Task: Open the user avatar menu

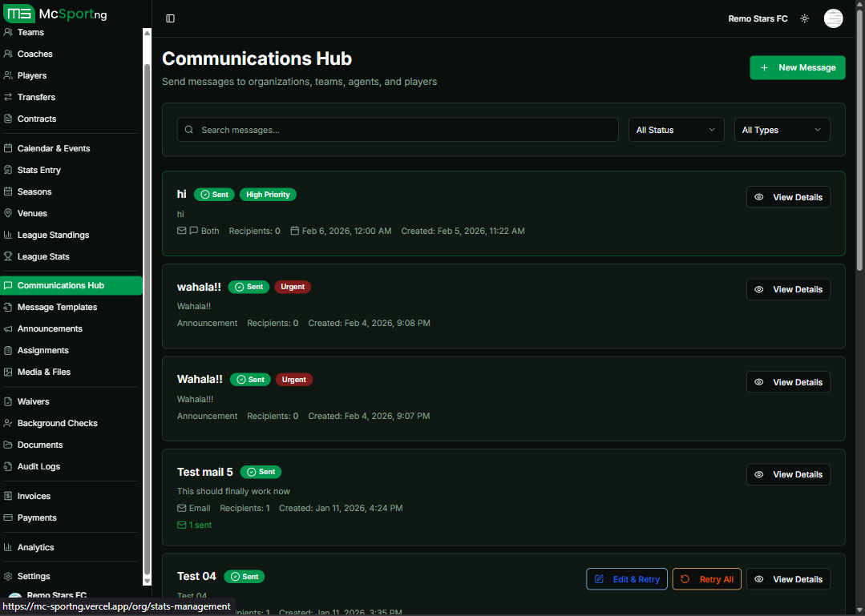Action: point(833,18)
